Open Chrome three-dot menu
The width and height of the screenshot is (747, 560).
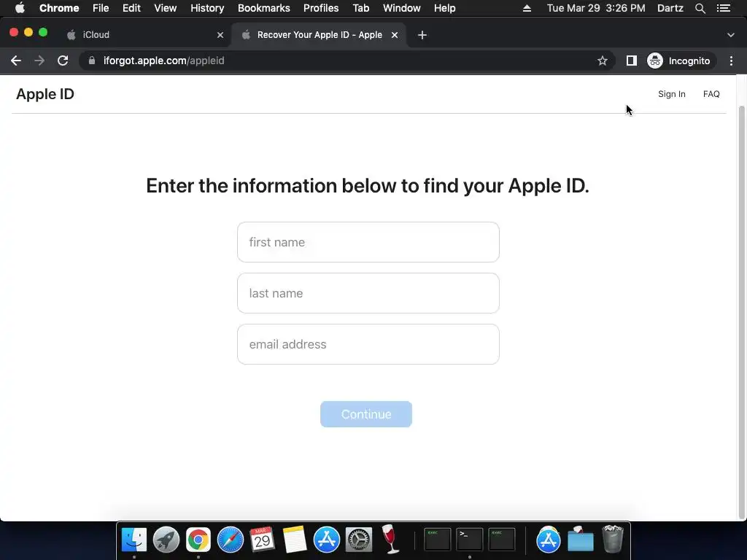[731, 61]
